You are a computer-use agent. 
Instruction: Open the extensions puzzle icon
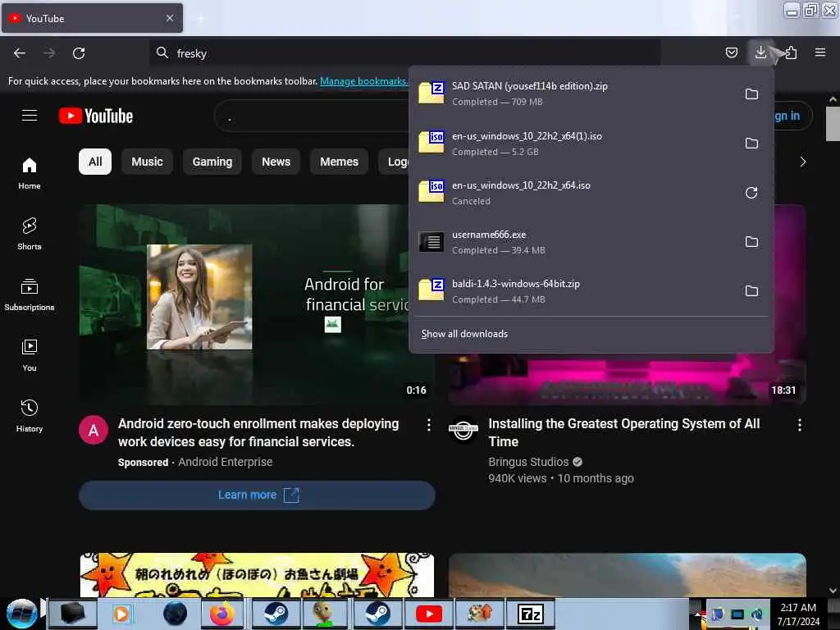(791, 52)
